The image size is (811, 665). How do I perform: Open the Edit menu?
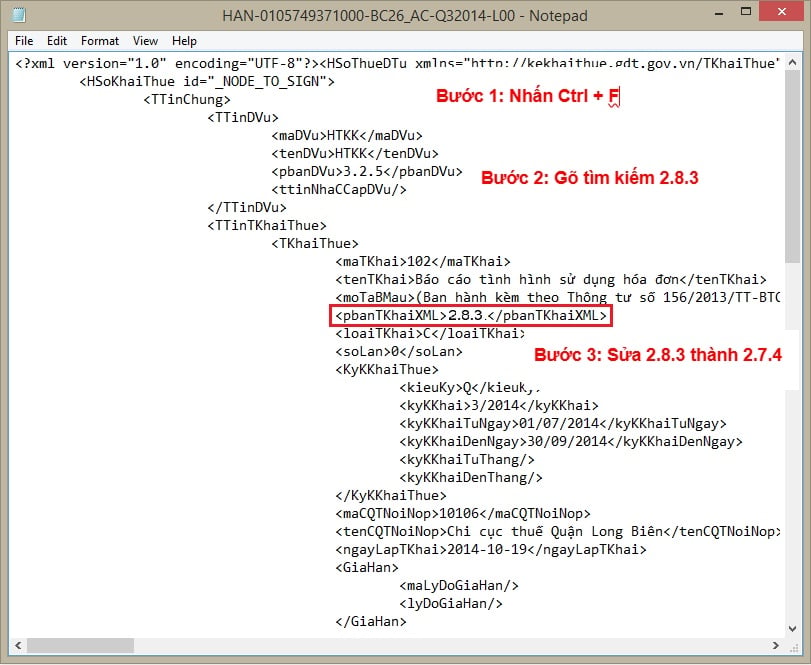[x=57, y=41]
